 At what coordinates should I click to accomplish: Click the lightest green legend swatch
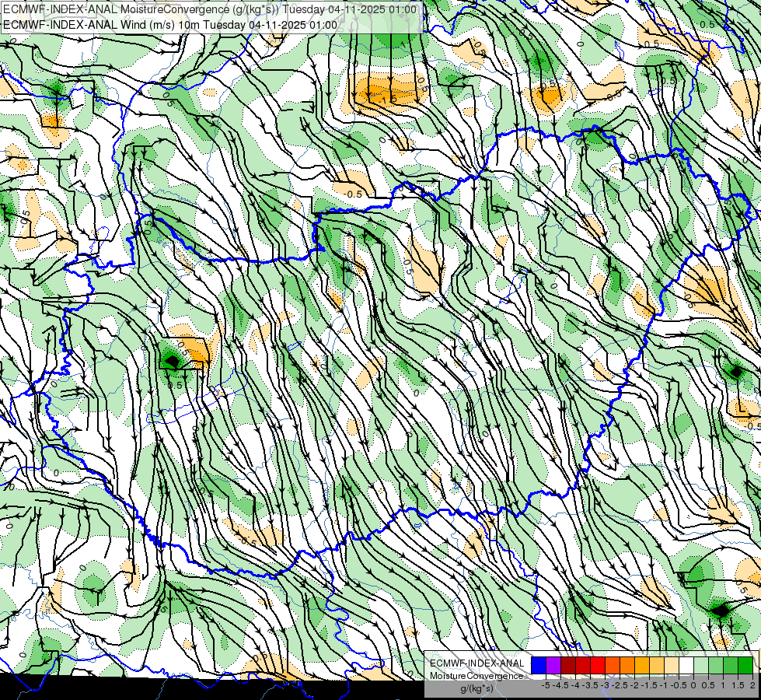click(x=701, y=665)
